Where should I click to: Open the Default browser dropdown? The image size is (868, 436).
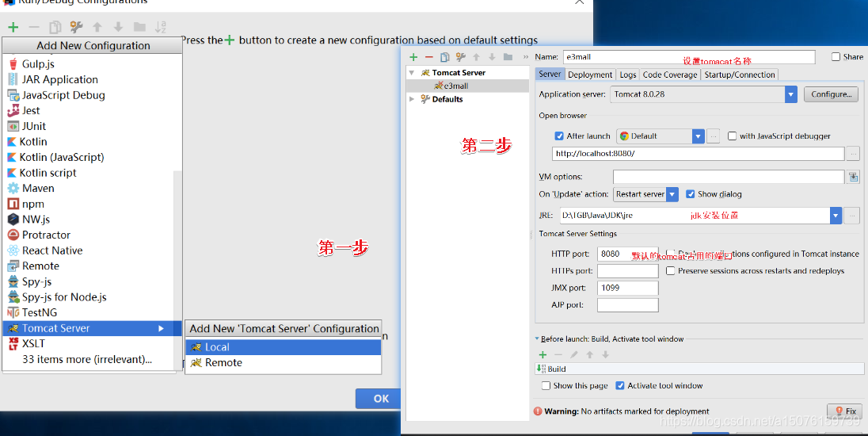(698, 136)
